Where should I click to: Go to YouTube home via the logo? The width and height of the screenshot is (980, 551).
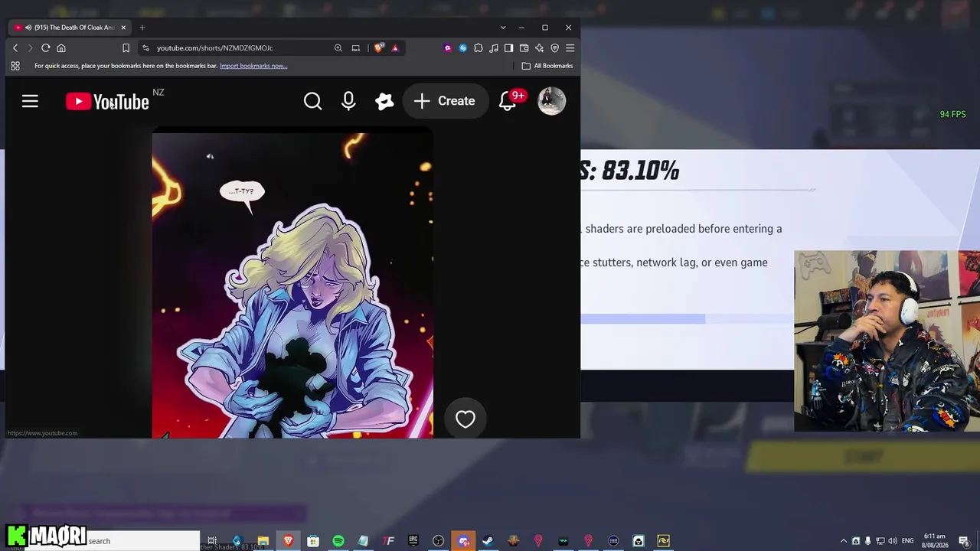coord(107,102)
